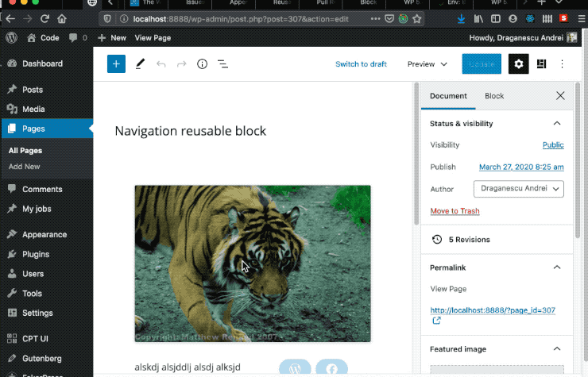Screen dimensions: 588x377
Task: Select the tiger image block
Action: point(253,264)
